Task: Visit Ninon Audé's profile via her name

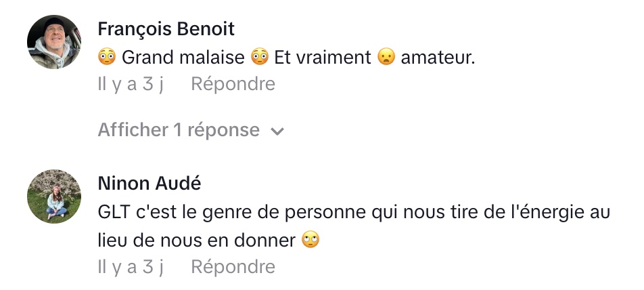Action: tap(149, 184)
